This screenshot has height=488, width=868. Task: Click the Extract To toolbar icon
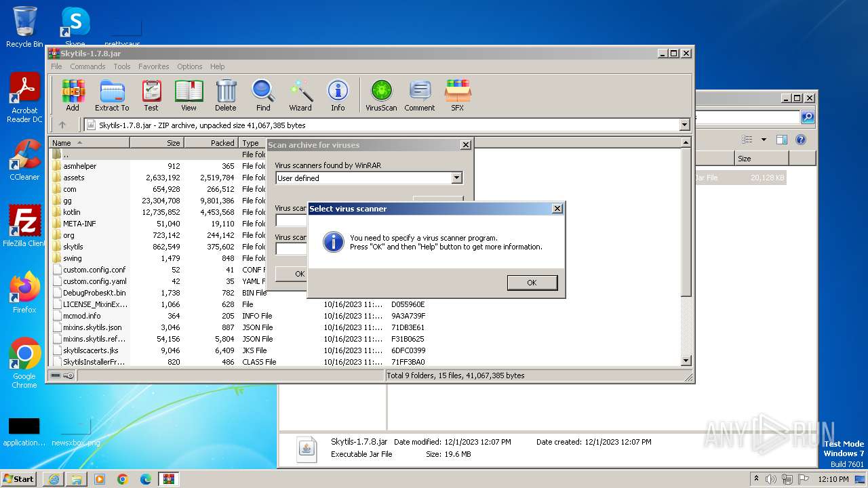112,95
